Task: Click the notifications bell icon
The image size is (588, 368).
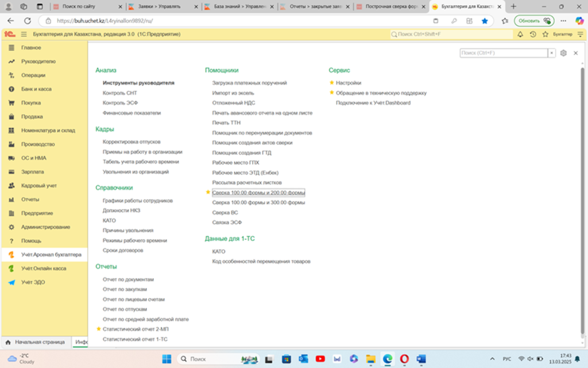Action: (x=520, y=34)
